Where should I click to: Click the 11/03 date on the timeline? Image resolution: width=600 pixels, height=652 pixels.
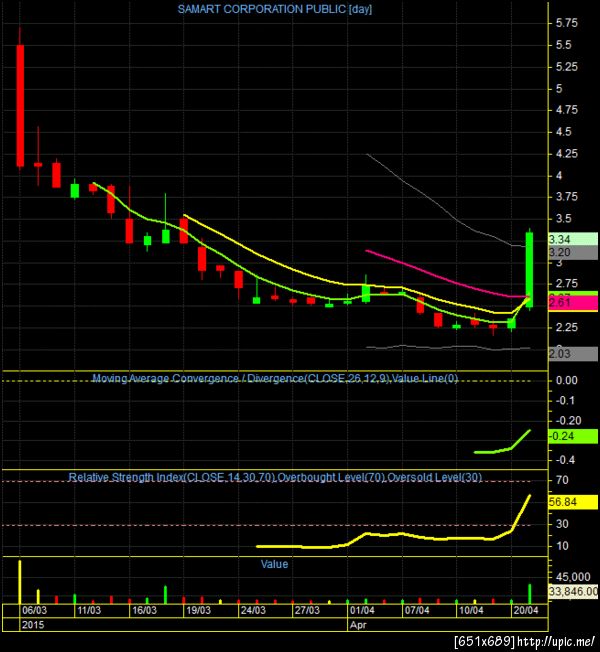(x=89, y=610)
